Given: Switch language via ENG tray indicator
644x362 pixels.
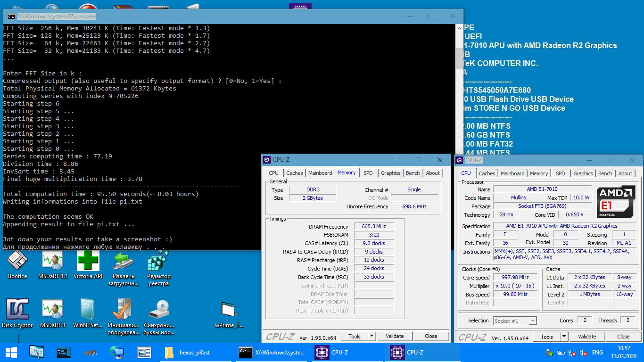Looking at the screenshot, I should click(597, 353).
